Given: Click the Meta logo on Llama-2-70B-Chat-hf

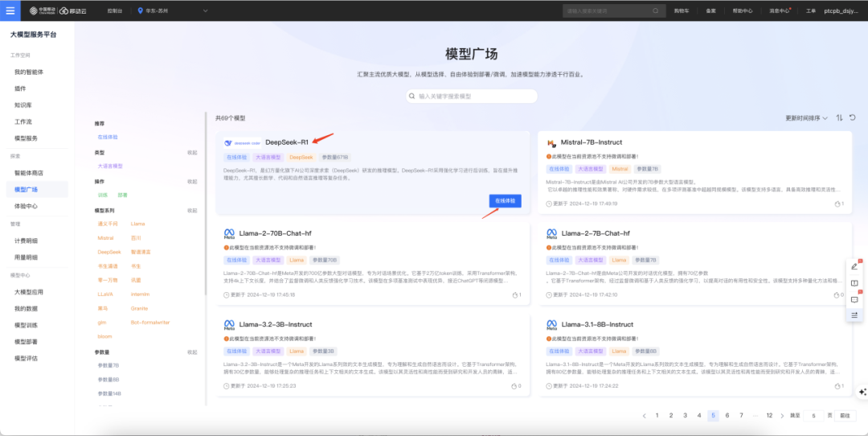Looking at the screenshot, I should tap(229, 233).
